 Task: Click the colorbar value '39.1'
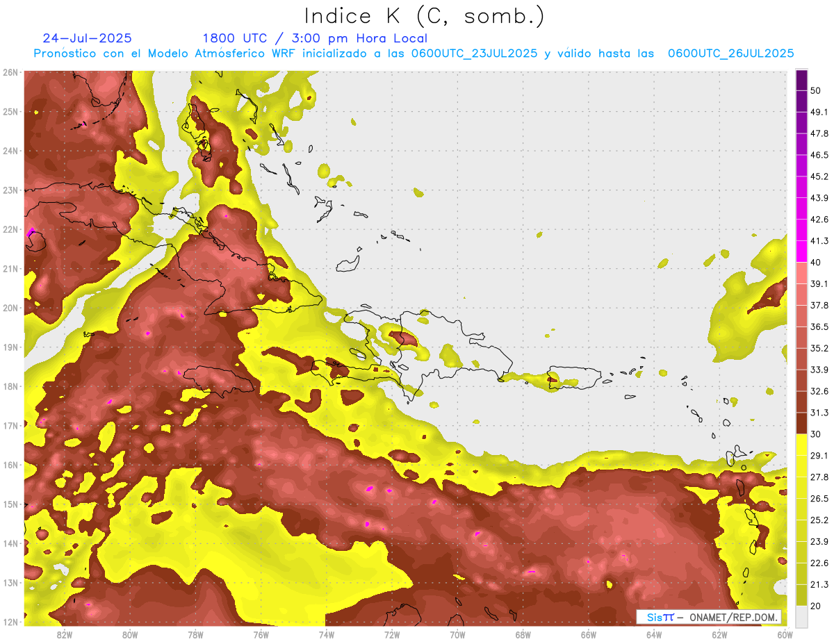pos(819,283)
